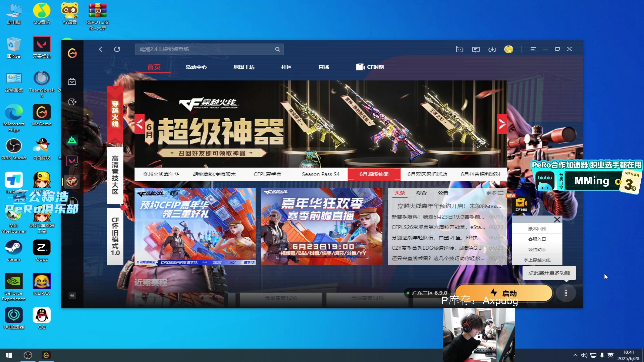Open news item CZY赛季首秀EDG惨遭逆转
The width and height of the screenshot is (644, 362).
436,248
